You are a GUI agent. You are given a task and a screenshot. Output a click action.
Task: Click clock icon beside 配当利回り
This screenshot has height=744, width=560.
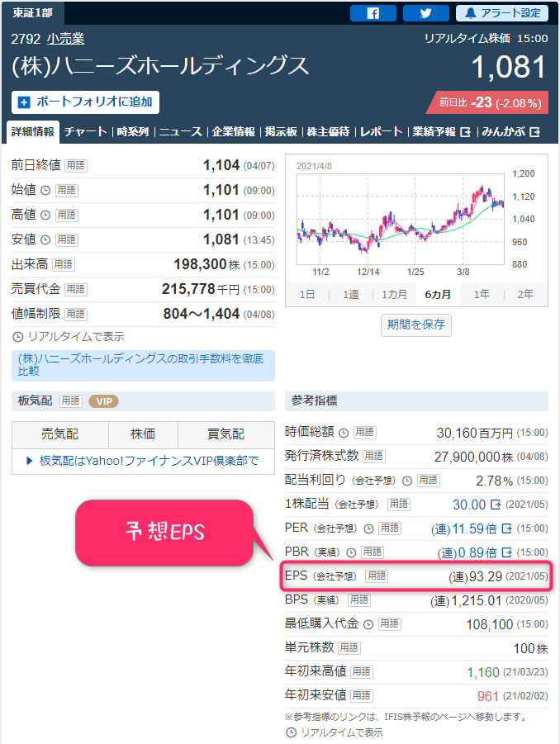click(x=406, y=481)
